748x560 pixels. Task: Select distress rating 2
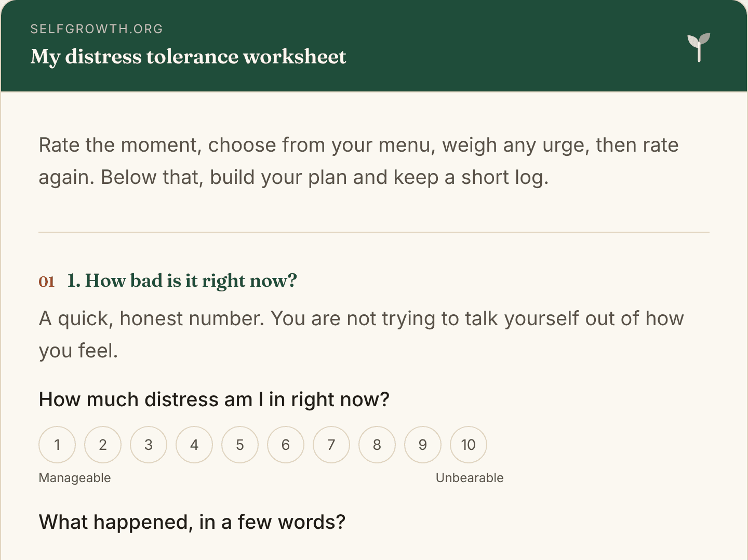(x=103, y=445)
